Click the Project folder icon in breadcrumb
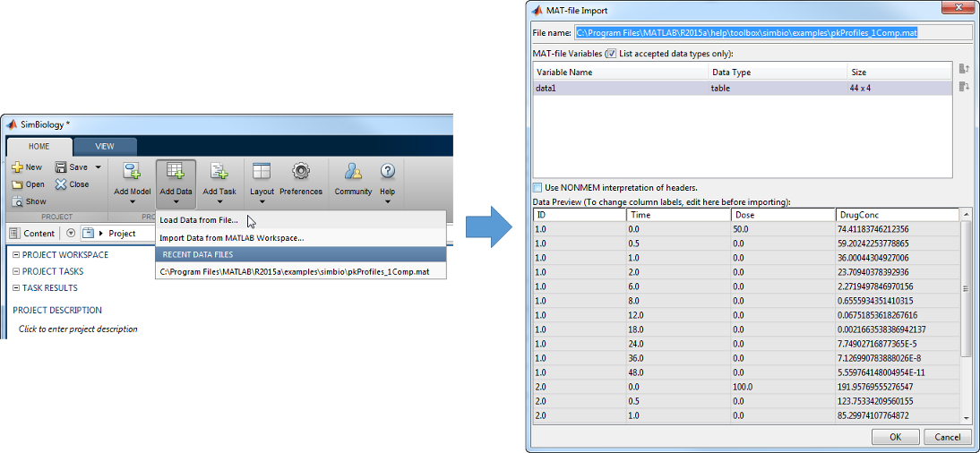 [88, 233]
